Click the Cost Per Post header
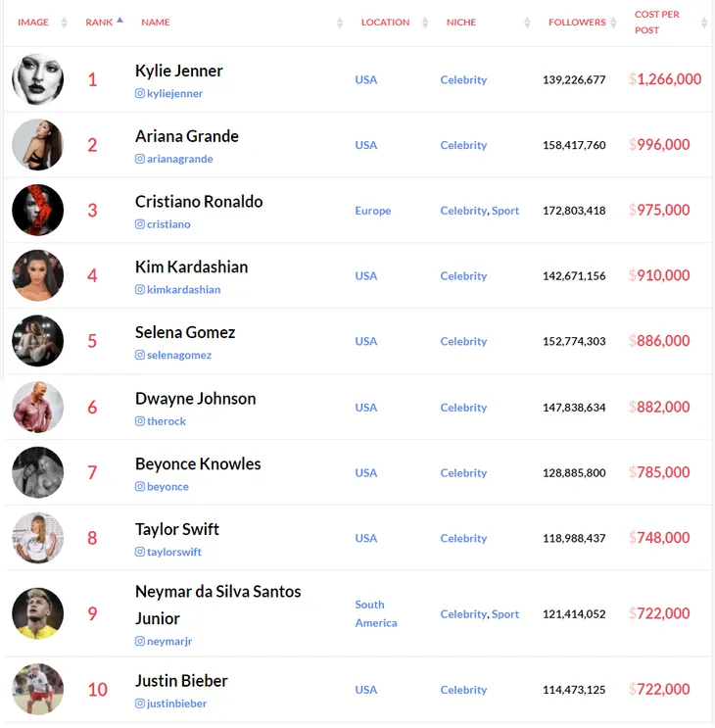715x728 pixels. point(656,23)
